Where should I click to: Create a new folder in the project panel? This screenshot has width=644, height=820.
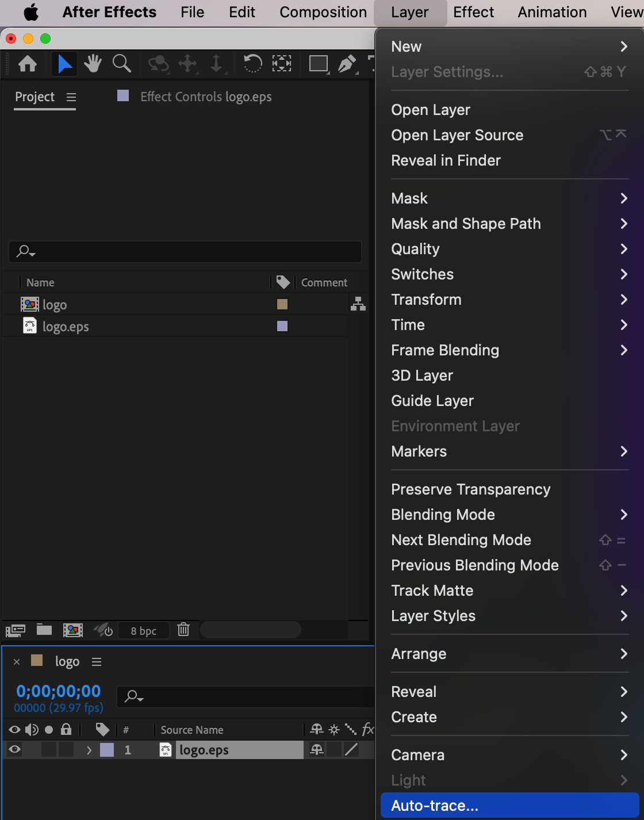(44, 630)
